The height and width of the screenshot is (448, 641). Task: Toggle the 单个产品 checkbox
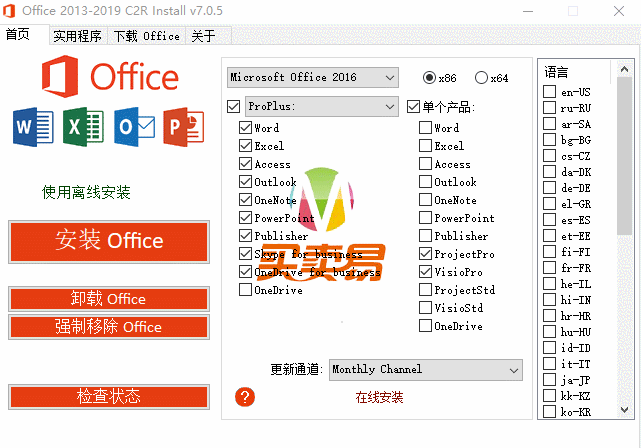coord(413,107)
